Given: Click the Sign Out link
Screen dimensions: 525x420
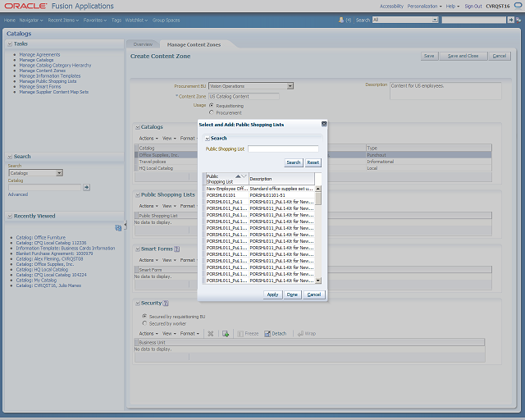Looking at the screenshot, I should 473,6.
